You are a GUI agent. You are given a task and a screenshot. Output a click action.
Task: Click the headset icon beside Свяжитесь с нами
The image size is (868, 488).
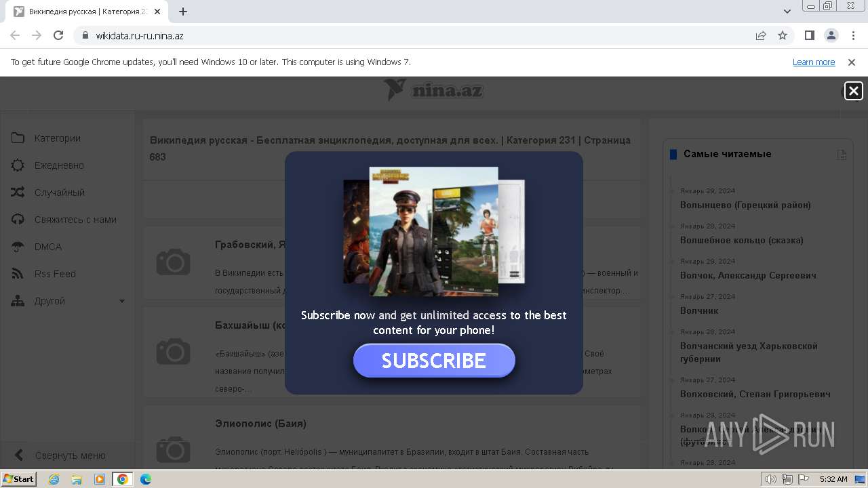[x=18, y=220]
